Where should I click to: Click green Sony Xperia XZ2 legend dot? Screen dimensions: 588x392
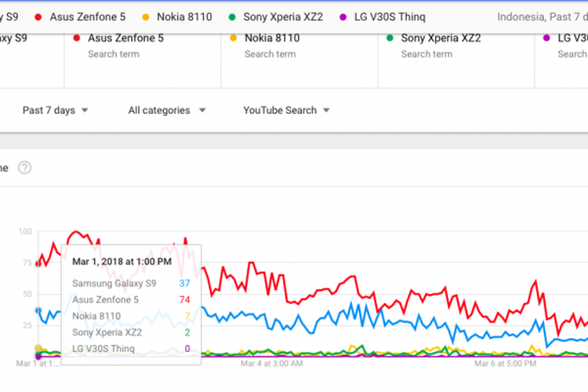tap(231, 16)
